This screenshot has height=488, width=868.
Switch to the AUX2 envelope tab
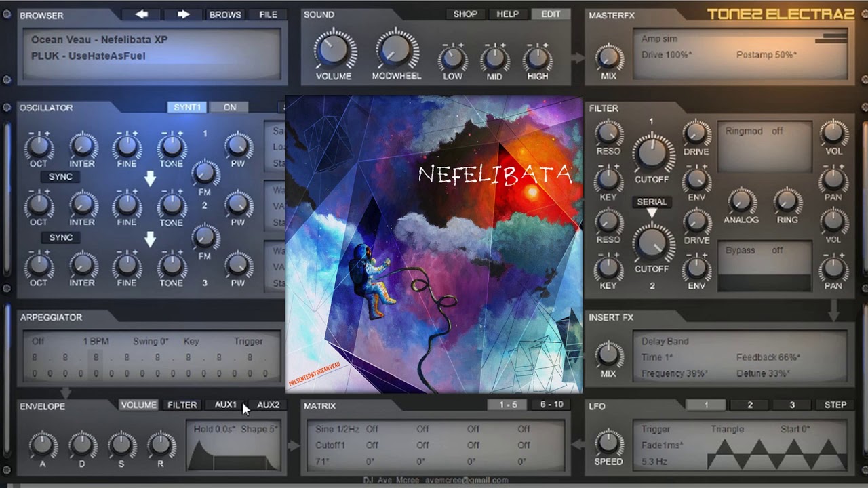269,405
